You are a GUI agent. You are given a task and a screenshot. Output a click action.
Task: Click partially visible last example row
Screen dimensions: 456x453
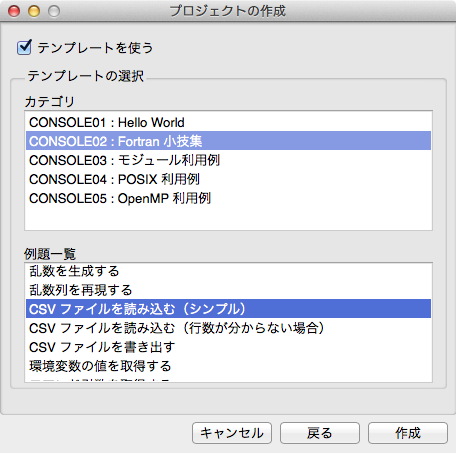228,379
